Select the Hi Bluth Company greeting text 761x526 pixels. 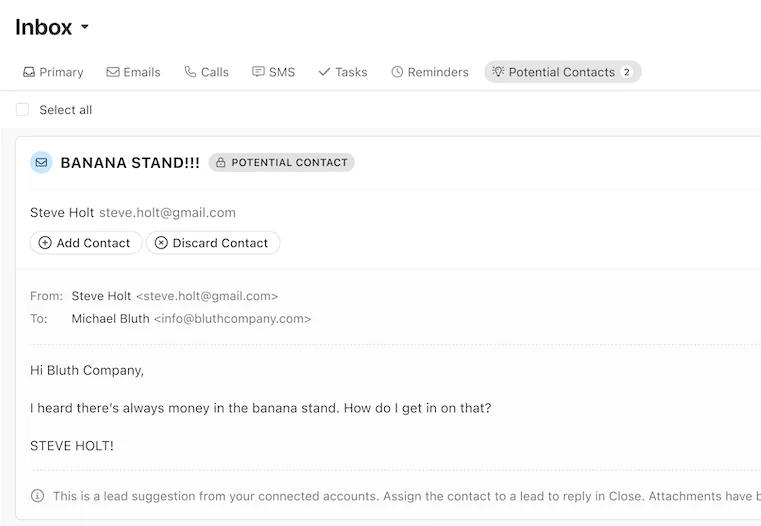click(87, 370)
